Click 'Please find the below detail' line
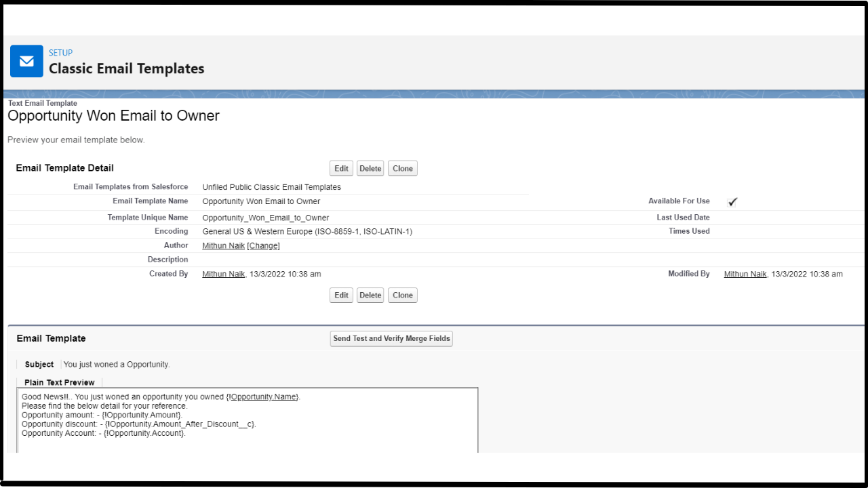The width and height of the screenshot is (868, 488). point(104,406)
